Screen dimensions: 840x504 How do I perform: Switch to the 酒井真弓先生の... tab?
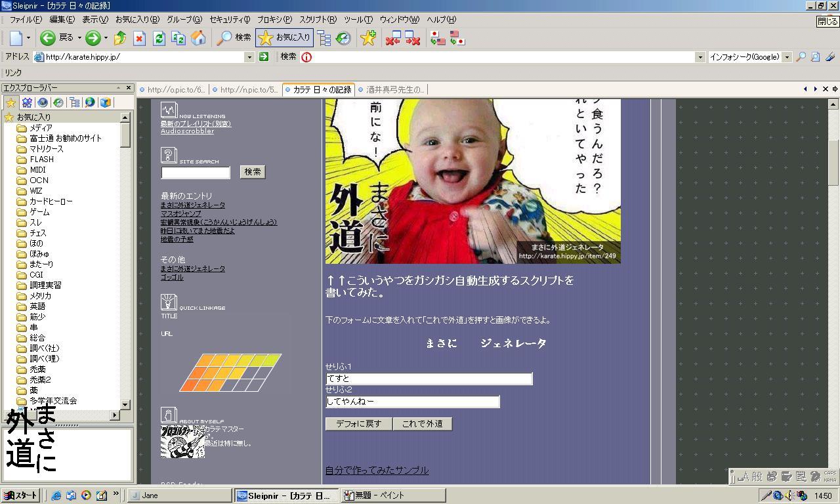pyautogui.click(x=392, y=90)
